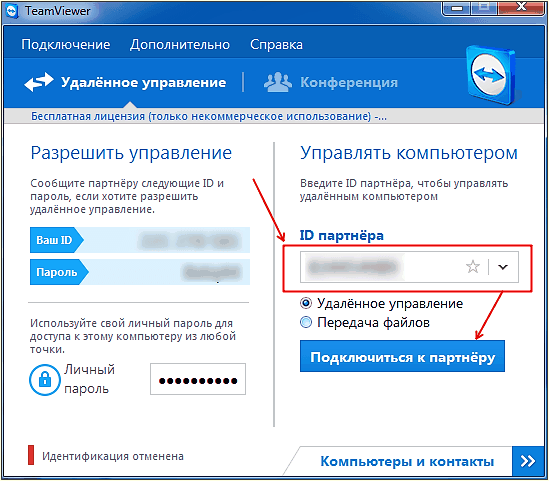Image resolution: width=549 pixels, height=481 pixels.
Task: Expand the partner ID dropdown arrow
Action: pyautogui.click(x=503, y=267)
